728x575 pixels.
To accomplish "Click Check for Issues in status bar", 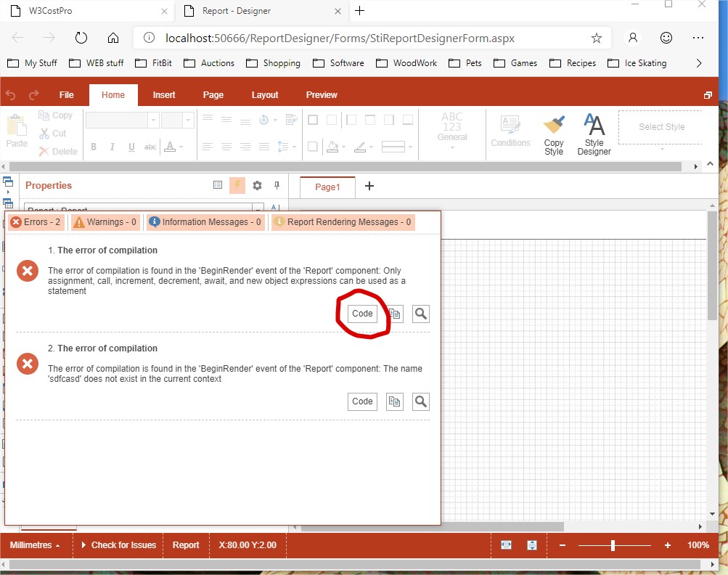I will [119, 545].
